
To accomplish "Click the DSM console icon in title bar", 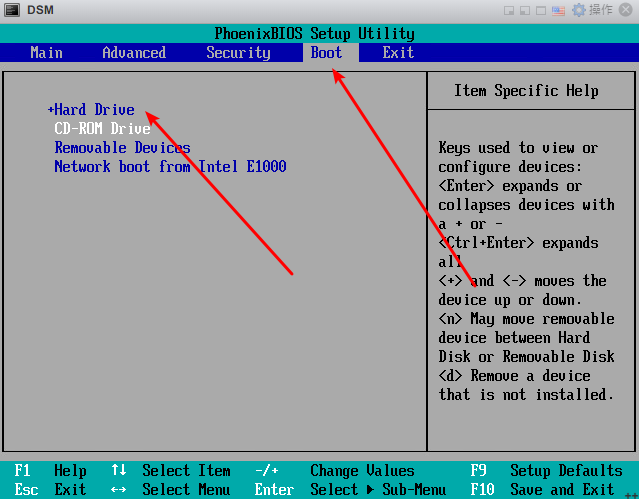I will coord(11,10).
